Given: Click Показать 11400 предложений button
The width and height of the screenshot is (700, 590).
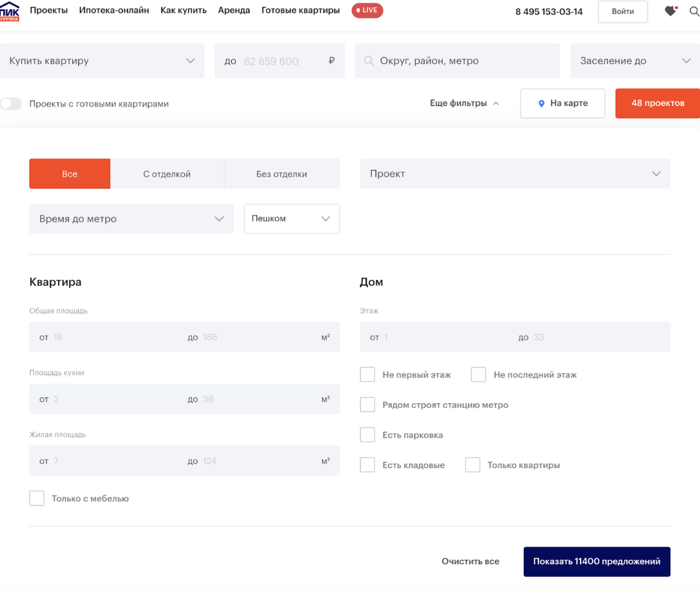Looking at the screenshot, I should click(x=596, y=561).
